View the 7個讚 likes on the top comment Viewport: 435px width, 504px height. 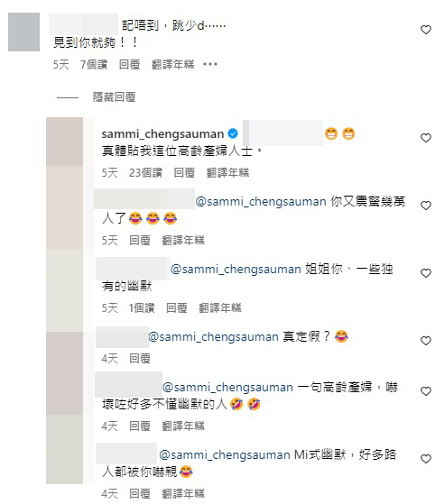[94, 64]
